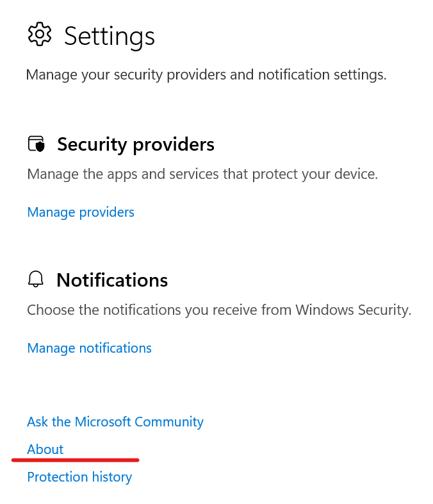This screenshot has height=504, width=433.
Task: Click the Security providers heading
Action: coord(136,144)
